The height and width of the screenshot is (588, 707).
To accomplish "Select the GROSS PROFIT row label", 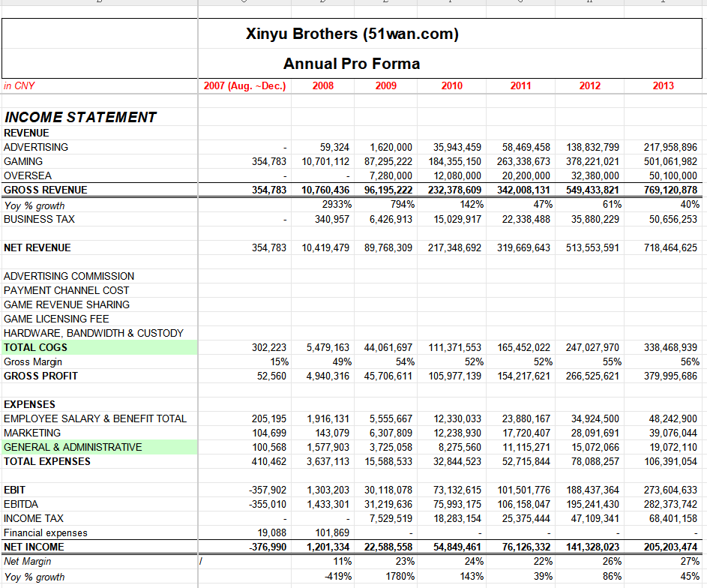I will pyautogui.click(x=40, y=376).
